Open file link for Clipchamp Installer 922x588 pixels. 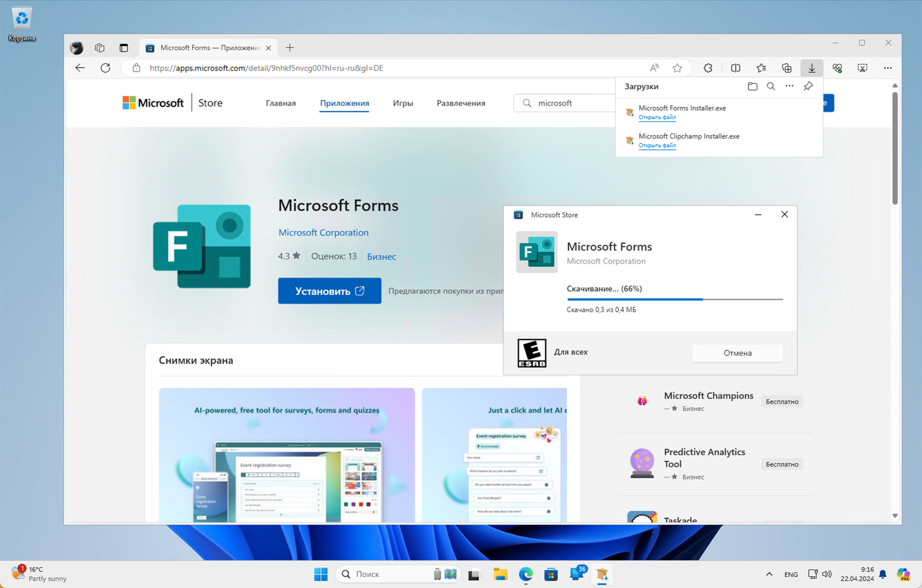657,146
